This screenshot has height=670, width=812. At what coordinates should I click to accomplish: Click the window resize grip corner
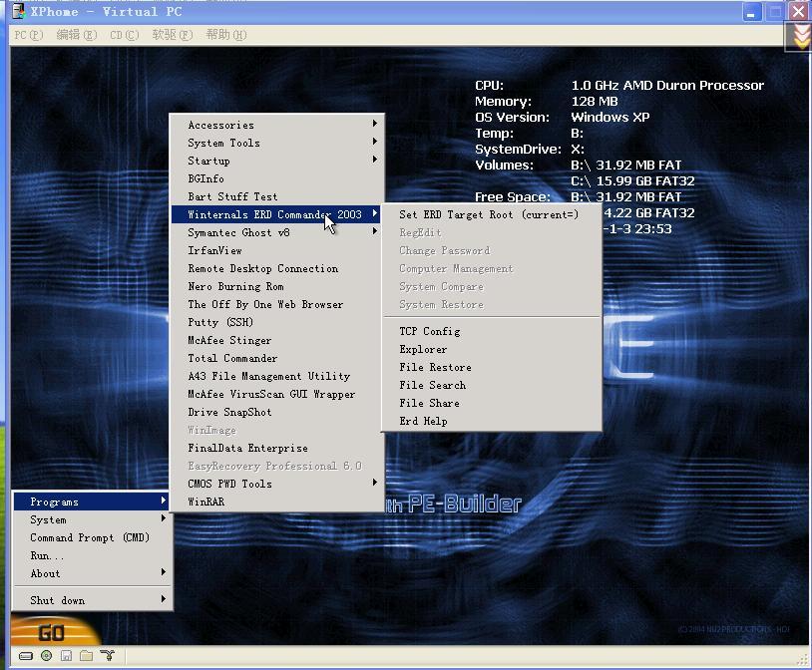[803, 661]
